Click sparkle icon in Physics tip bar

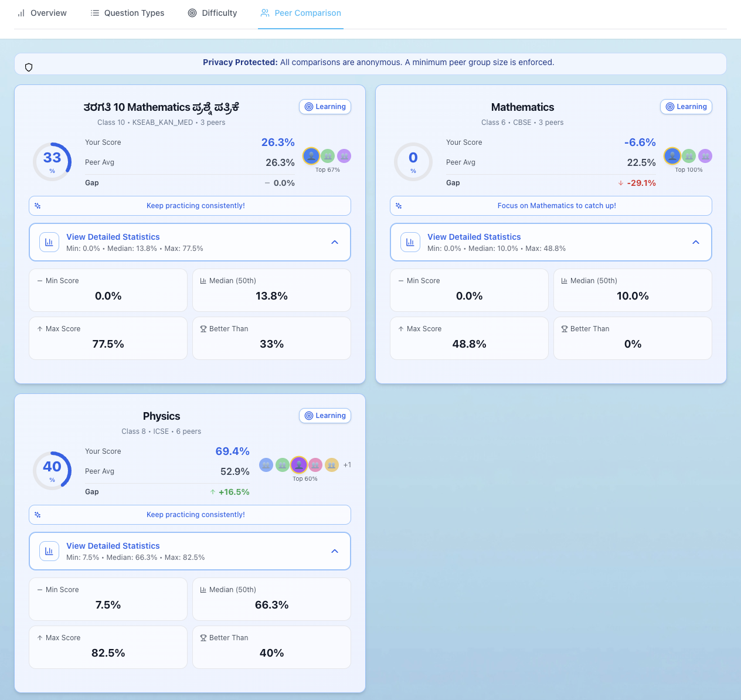[38, 515]
